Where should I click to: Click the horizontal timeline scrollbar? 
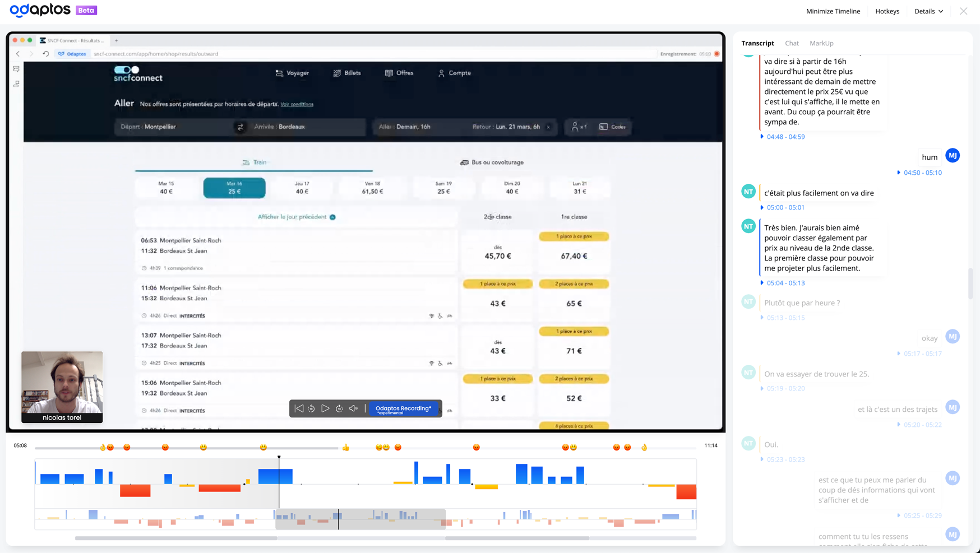386,538
